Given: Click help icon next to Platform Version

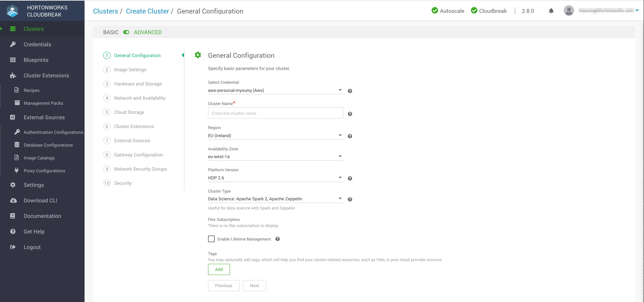Looking at the screenshot, I should point(350,178).
